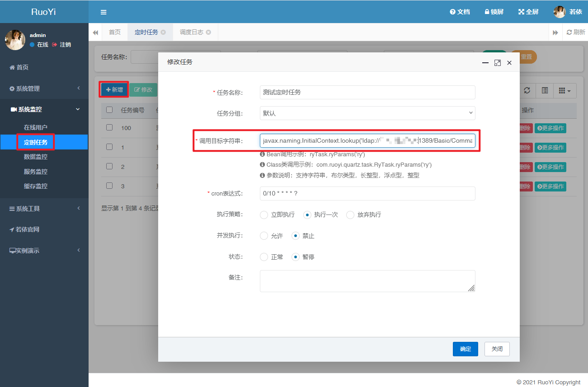
Task: Open 缓存监控 submenu item
Action: coord(36,186)
